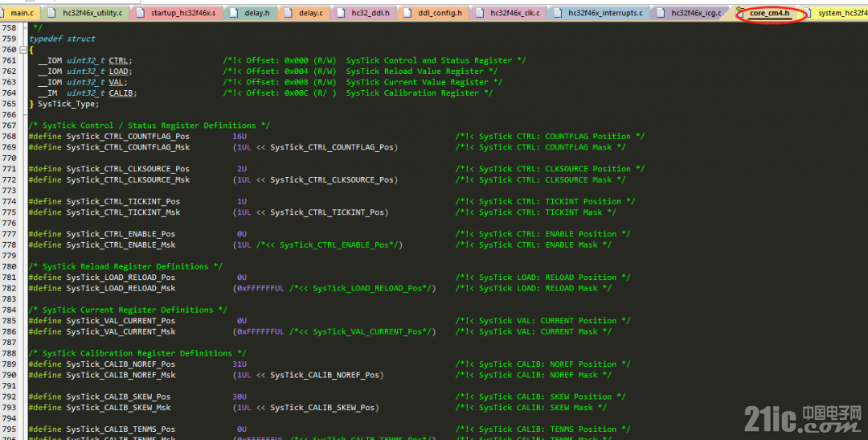This screenshot has height=440, width=868.
Task: Click SysTick_CTRL_TICKINT_Msk macro name
Action: (124, 212)
